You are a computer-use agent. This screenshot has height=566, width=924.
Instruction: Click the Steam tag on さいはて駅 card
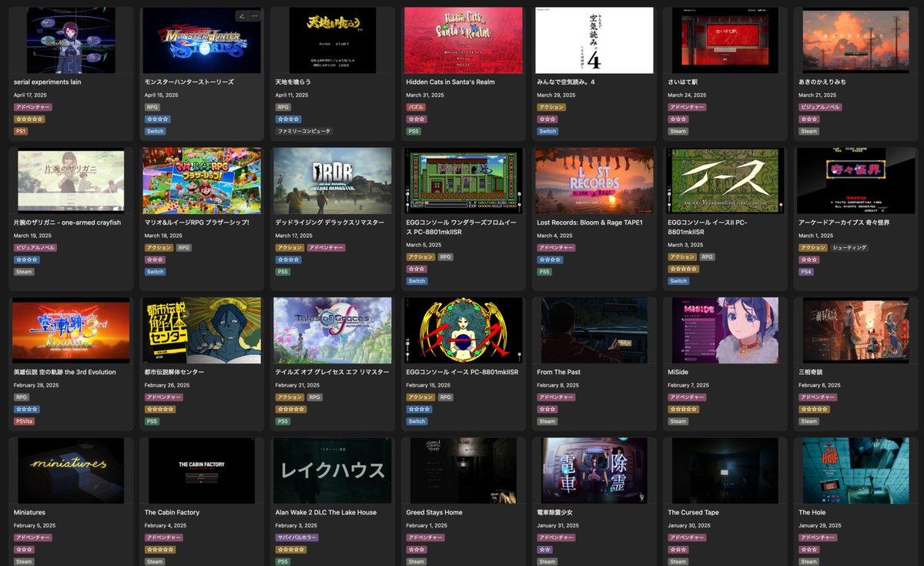[x=678, y=132]
